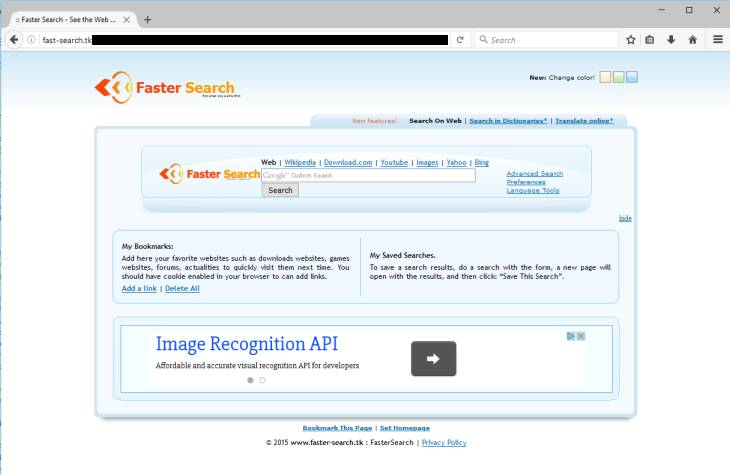Viewport: 730px width, 475px height.
Task: Open Language Tools link
Action: click(x=533, y=190)
